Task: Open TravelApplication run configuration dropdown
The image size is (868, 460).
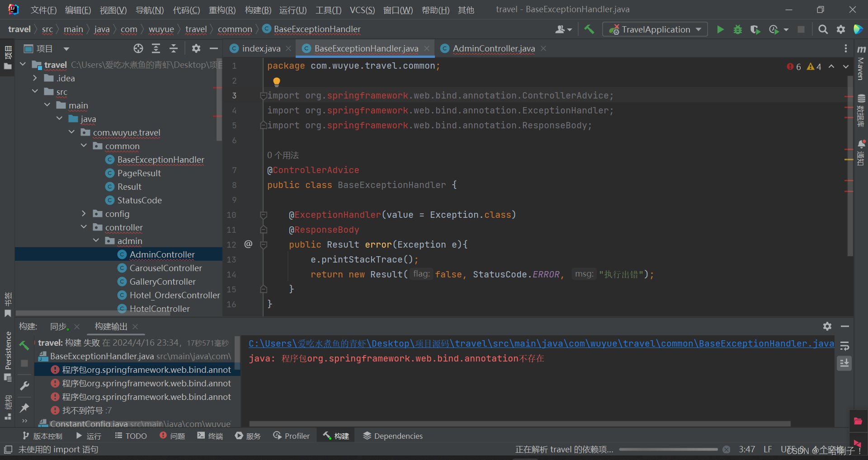Action: pos(655,29)
